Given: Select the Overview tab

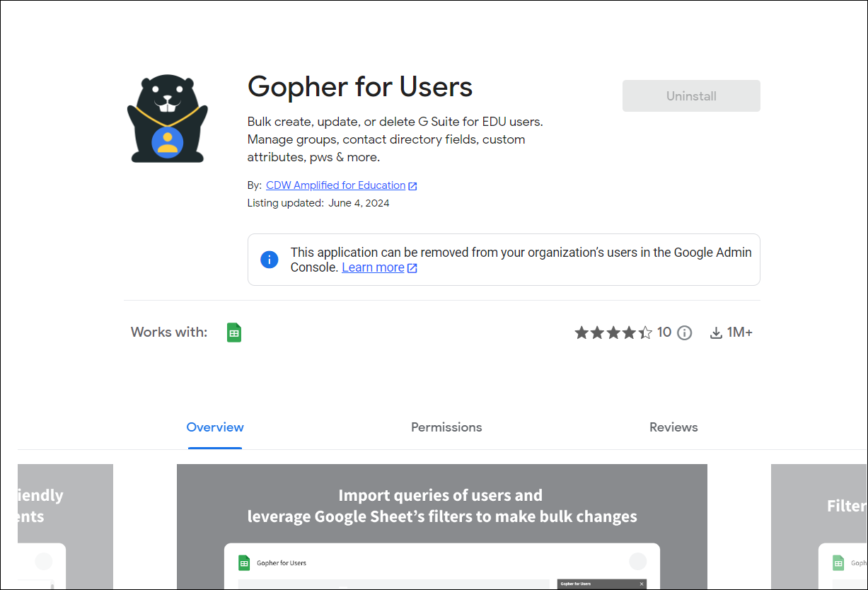Looking at the screenshot, I should 215,427.
